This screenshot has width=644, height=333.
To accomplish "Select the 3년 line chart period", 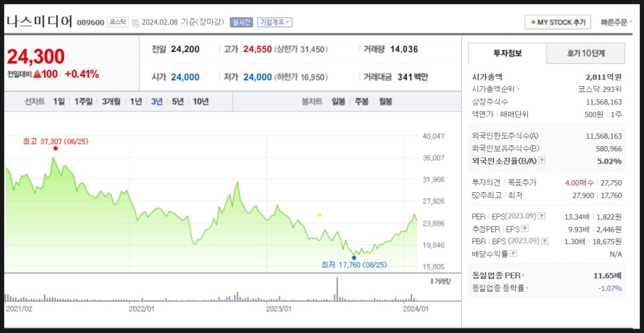I will [157, 101].
